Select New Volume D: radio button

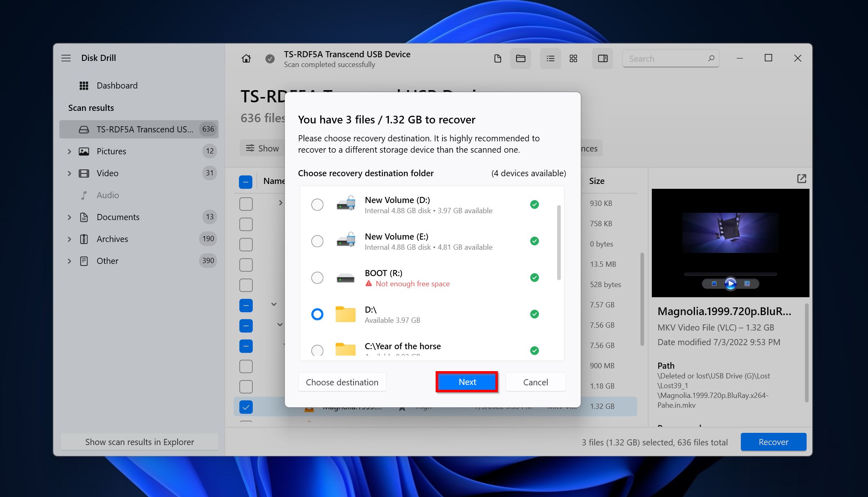317,204
